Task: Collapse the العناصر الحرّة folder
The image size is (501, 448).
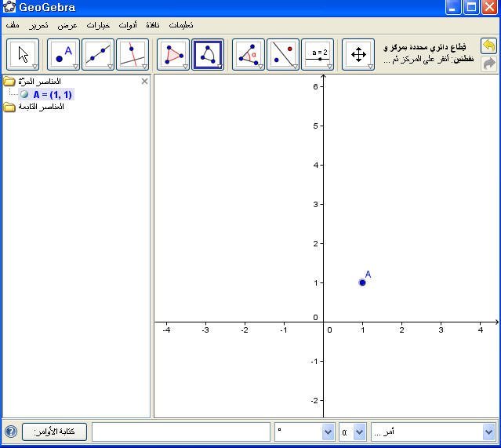Action: [x=9, y=82]
